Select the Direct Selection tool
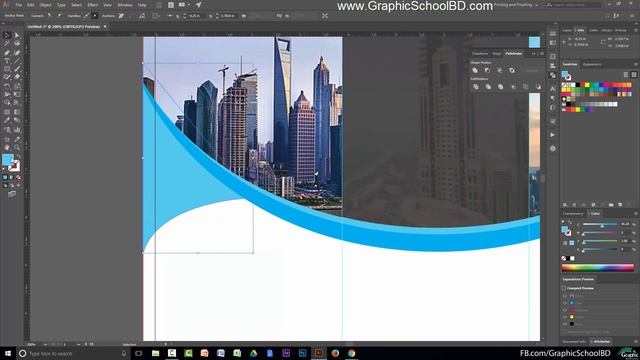Image resolution: width=640 pixels, height=360 pixels. [x=17, y=36]
